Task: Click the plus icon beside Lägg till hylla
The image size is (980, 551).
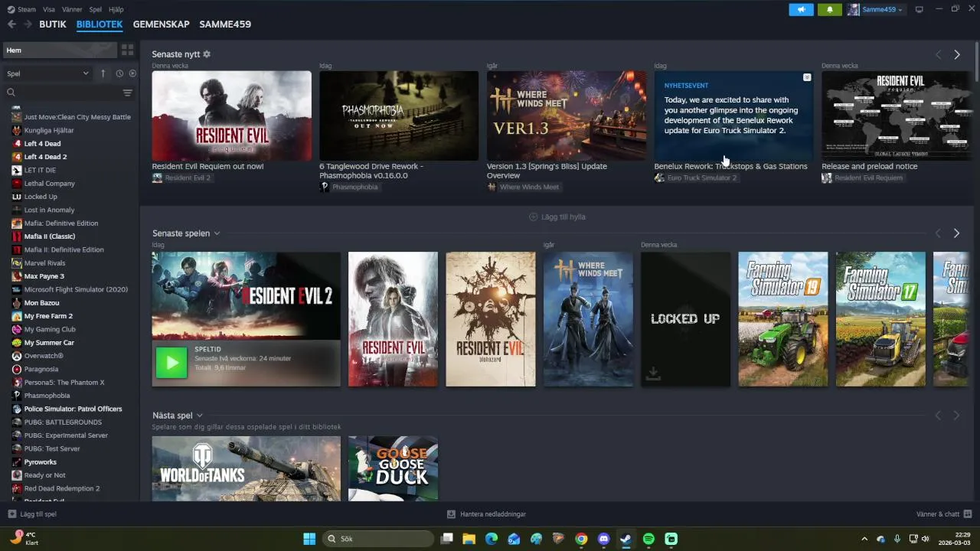Action: click(x=534, y=217)
